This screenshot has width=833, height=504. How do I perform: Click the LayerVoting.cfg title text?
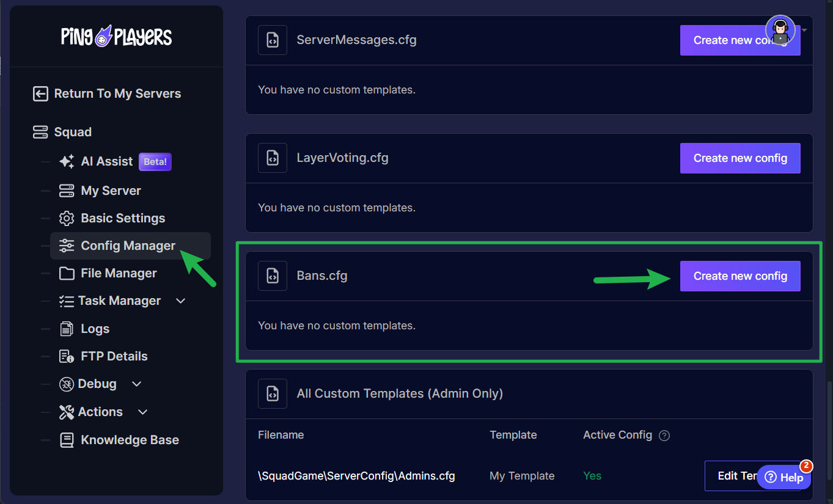click(x=342, y=158)
